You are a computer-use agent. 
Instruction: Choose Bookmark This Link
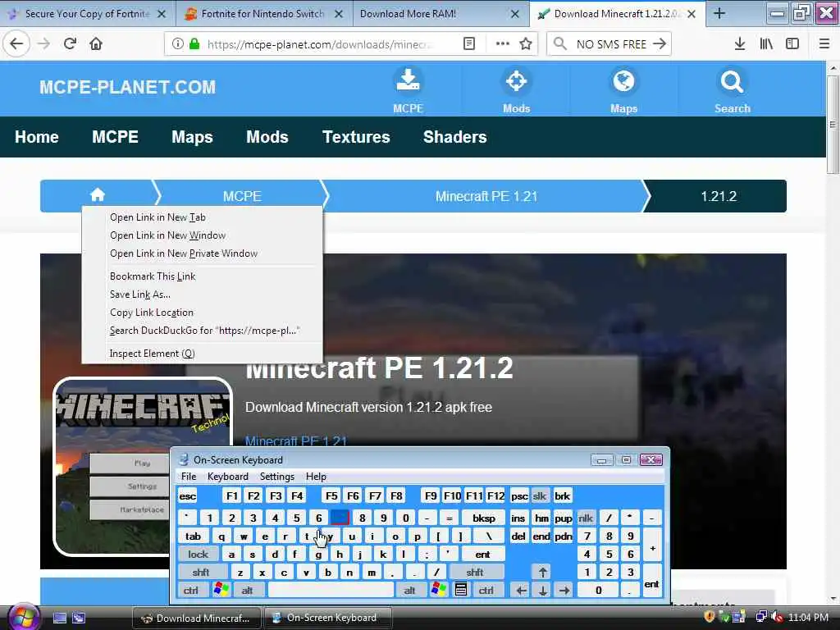(203, 276)
